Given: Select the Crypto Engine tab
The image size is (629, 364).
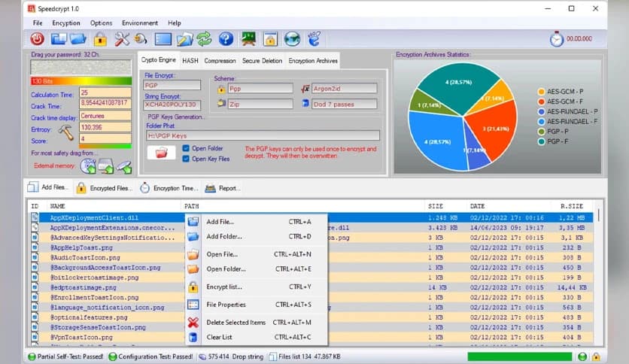Looking at the screenshot, I should [x=159, y=59].
